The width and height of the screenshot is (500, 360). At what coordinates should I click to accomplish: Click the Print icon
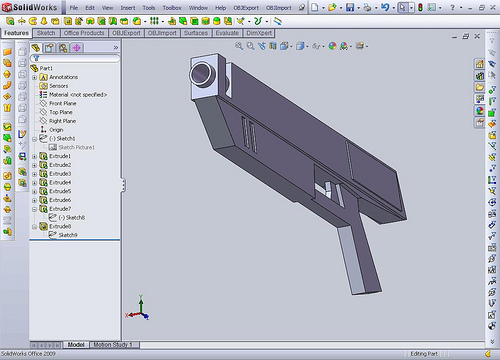[367, 7]
